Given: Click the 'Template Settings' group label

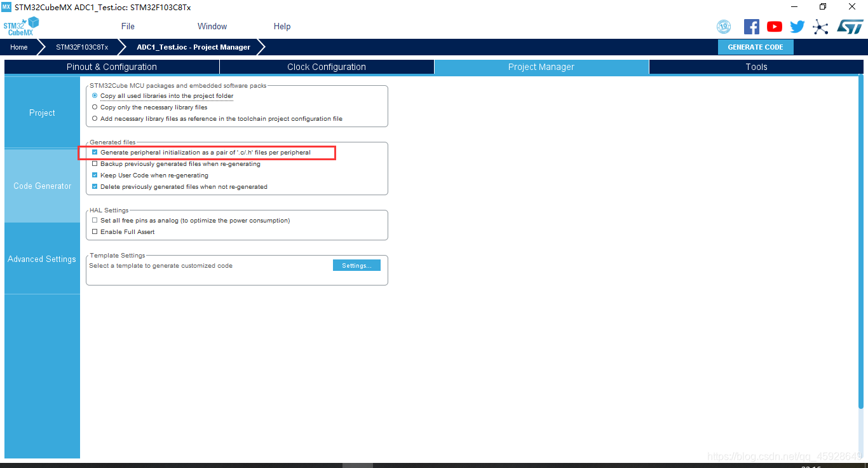Looking at the screenshot, I should point(118,256).
